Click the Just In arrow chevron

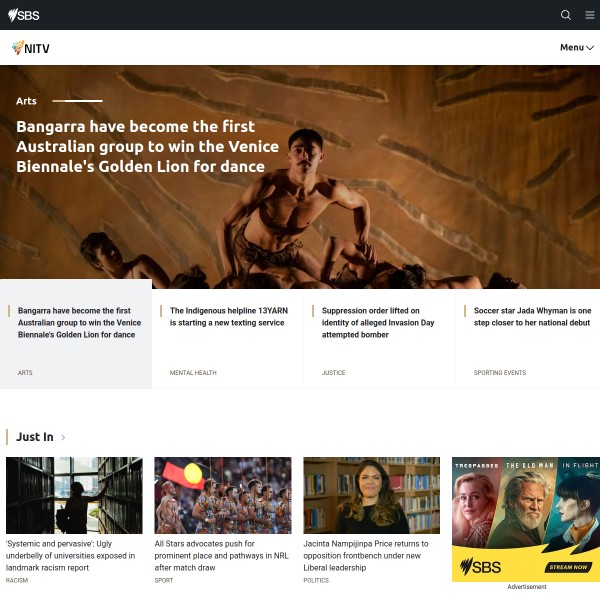click(x=63, y=437)
